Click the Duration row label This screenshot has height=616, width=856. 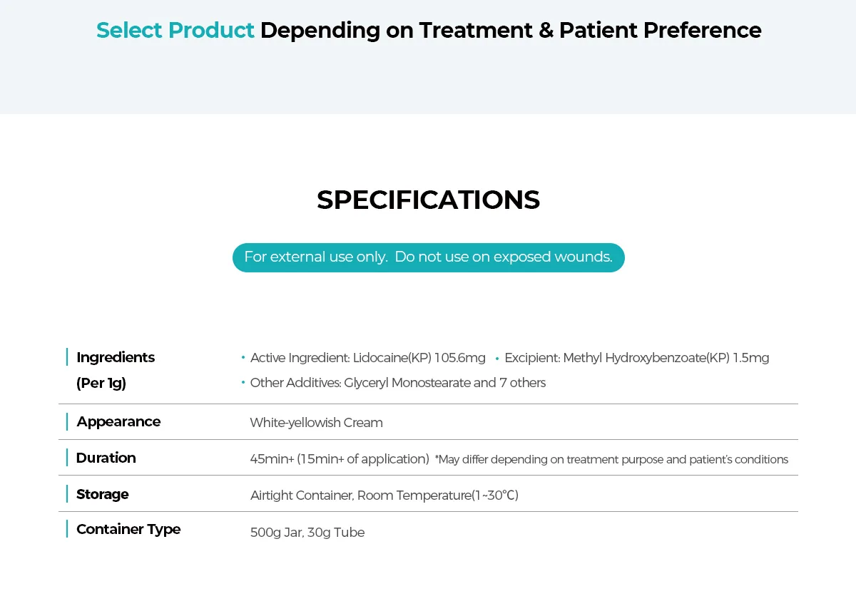[x=106, y=458]
